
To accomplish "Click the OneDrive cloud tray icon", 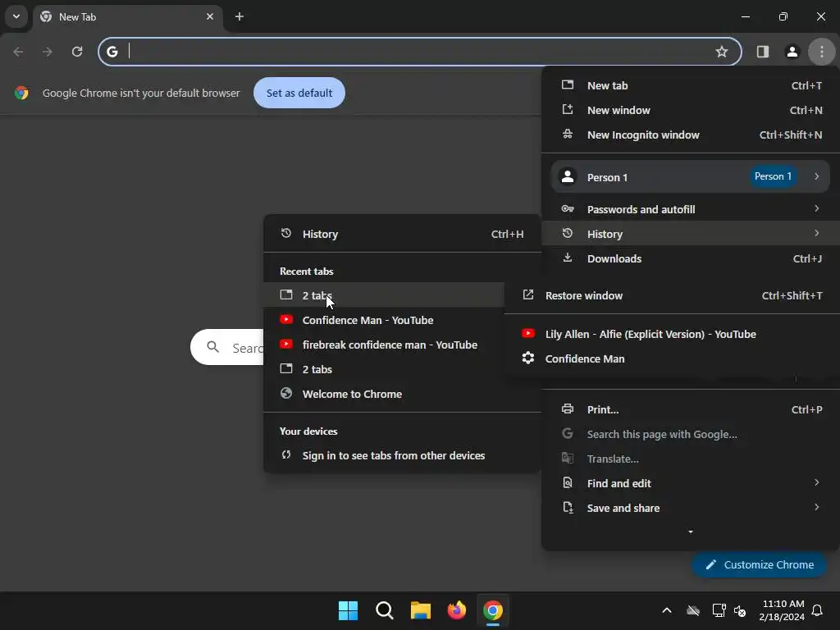I will coord(693,610).
